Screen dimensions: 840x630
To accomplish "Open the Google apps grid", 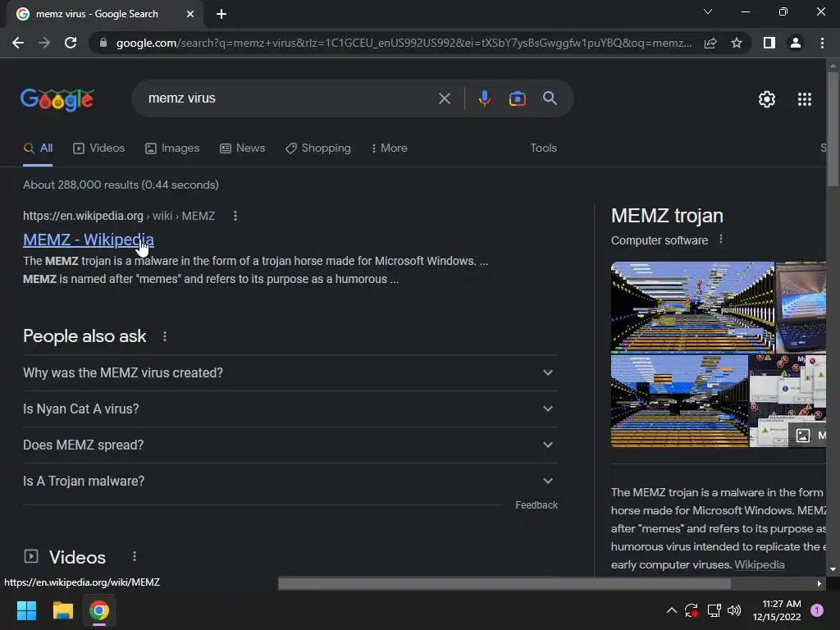I will coord(805,99).
